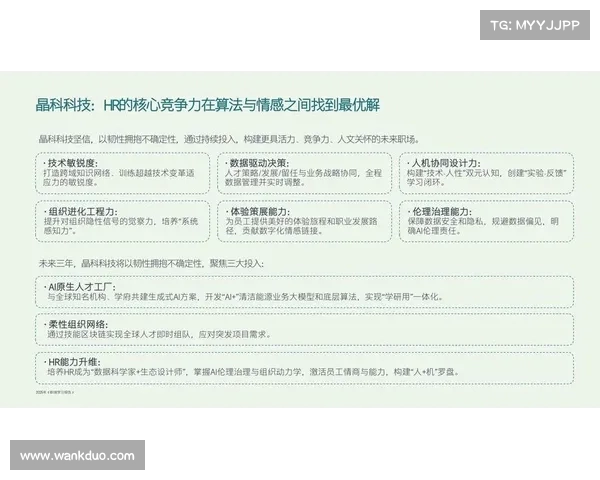The width and height of the screenshot is (600, 480).
Task: Select the text 人才策略/发展/留任与业务战略协同
Action: (x=291, y=173)
